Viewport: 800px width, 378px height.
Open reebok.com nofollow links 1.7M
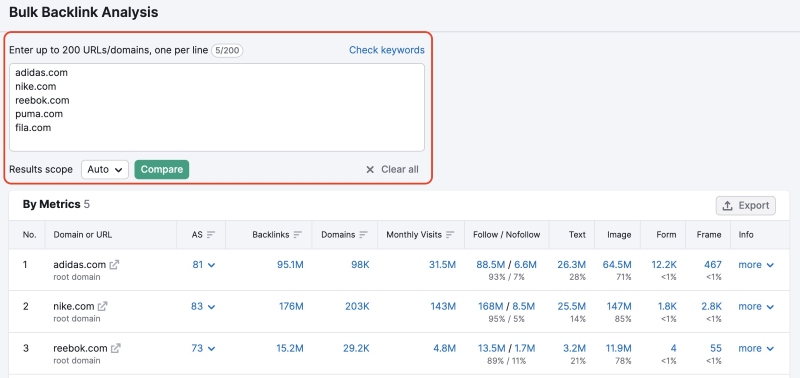coord(524,348)
